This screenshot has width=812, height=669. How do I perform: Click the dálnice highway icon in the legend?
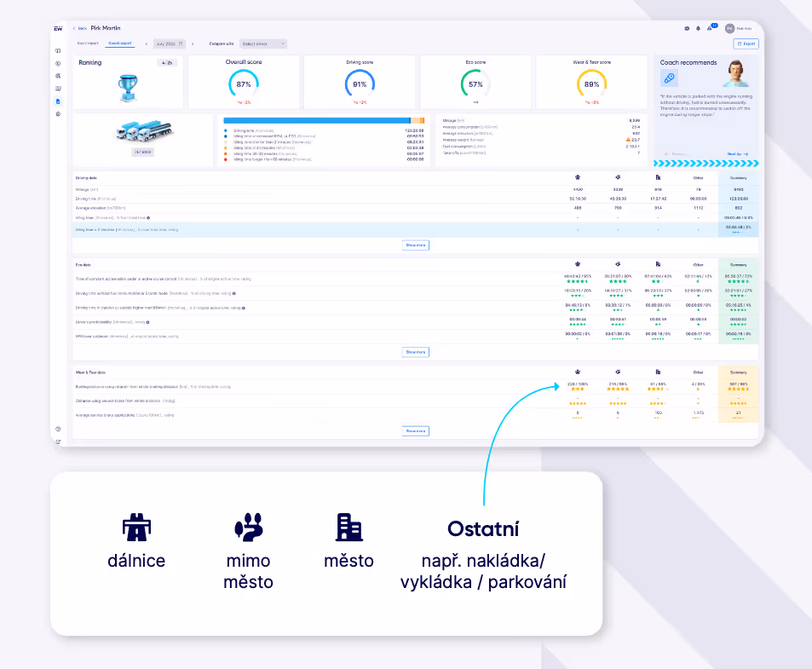(136, 528)
